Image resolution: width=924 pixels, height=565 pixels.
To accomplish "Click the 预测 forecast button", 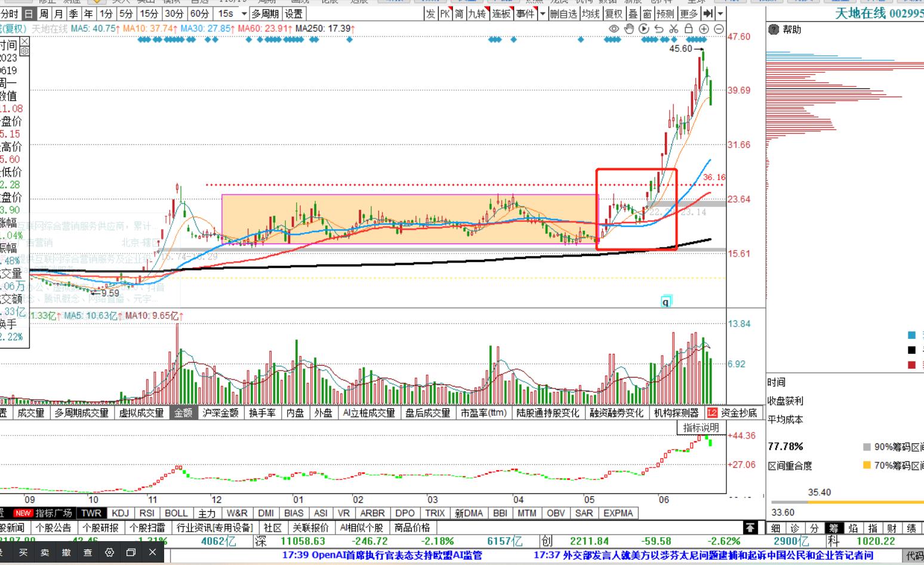I will coord(665,14).
